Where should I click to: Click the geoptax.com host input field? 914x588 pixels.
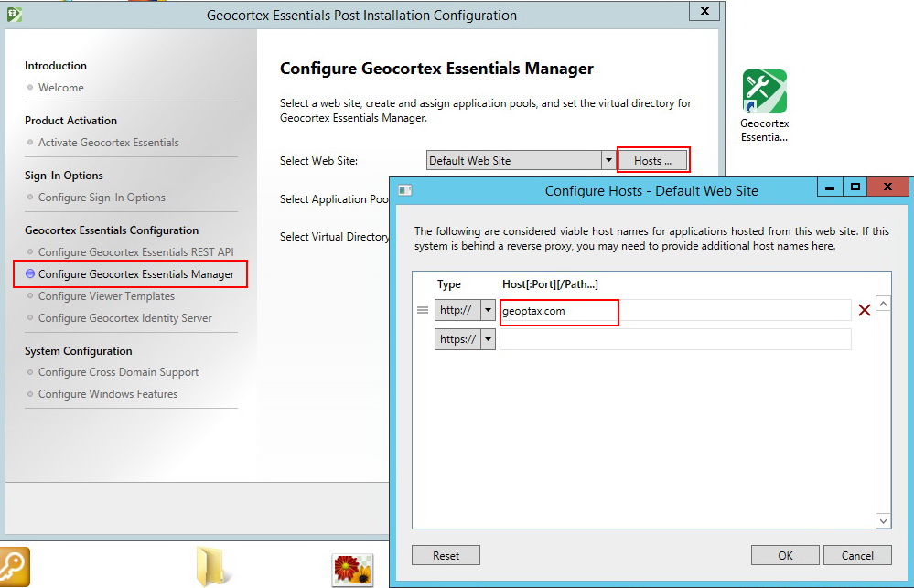tap(675, 311)
